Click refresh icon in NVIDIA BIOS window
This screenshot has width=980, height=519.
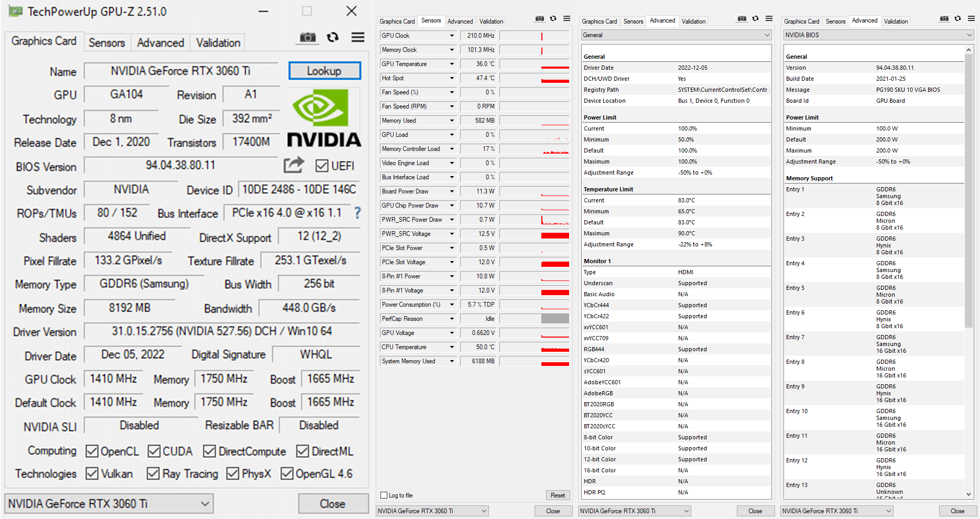[957, 18]
